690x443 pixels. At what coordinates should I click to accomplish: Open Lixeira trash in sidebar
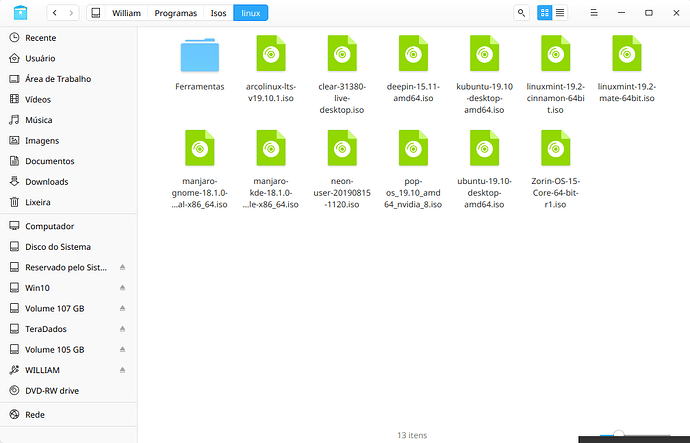(69, 202)
